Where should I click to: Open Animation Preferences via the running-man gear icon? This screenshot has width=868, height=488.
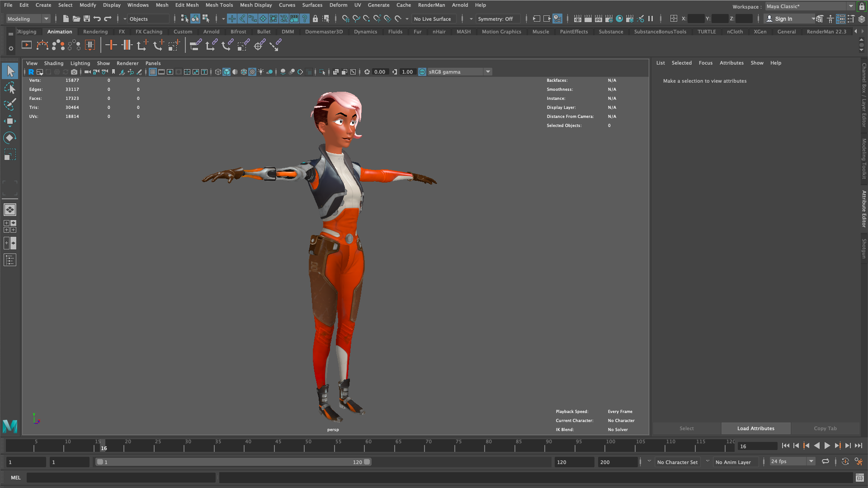click(858, 461)
